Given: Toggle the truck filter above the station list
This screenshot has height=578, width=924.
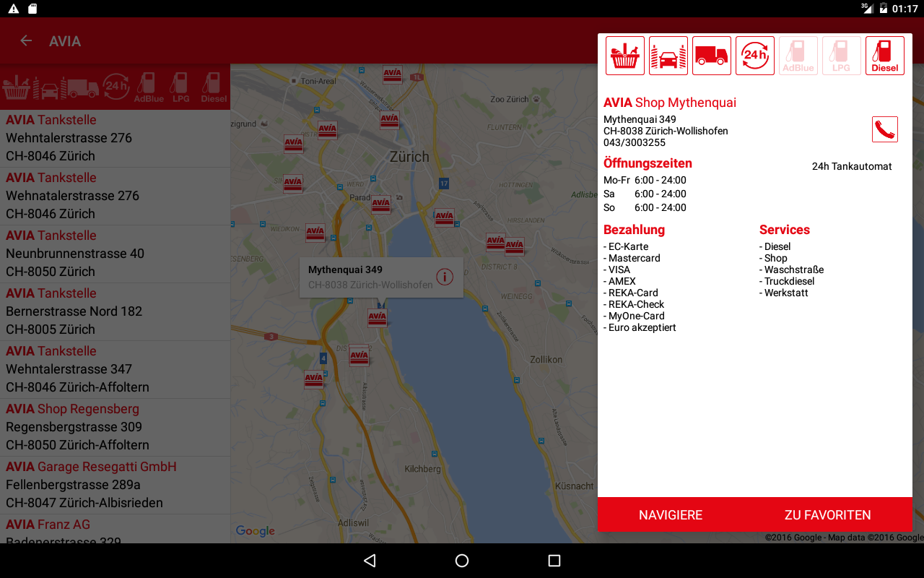Looking at the screenshot, I should click(83, 87).
